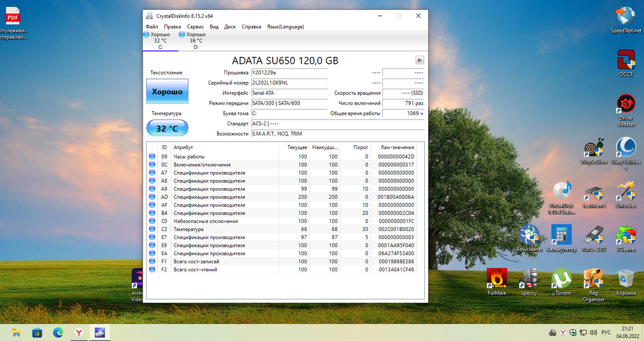Screen dimensions: 644x341
Task: Click the power-on count value 791 раз
Action: [x=403, y=103]
